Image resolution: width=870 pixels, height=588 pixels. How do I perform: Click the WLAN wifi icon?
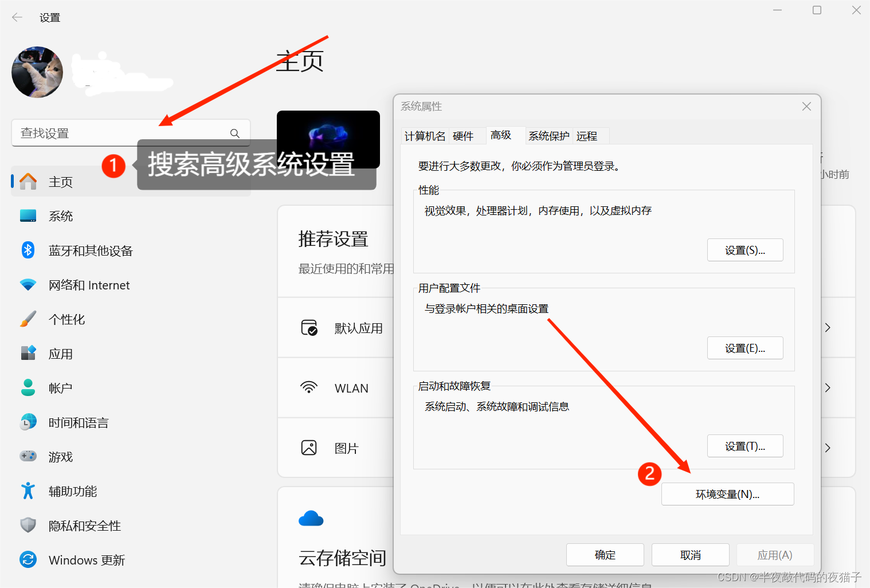[x=309, y=387]
